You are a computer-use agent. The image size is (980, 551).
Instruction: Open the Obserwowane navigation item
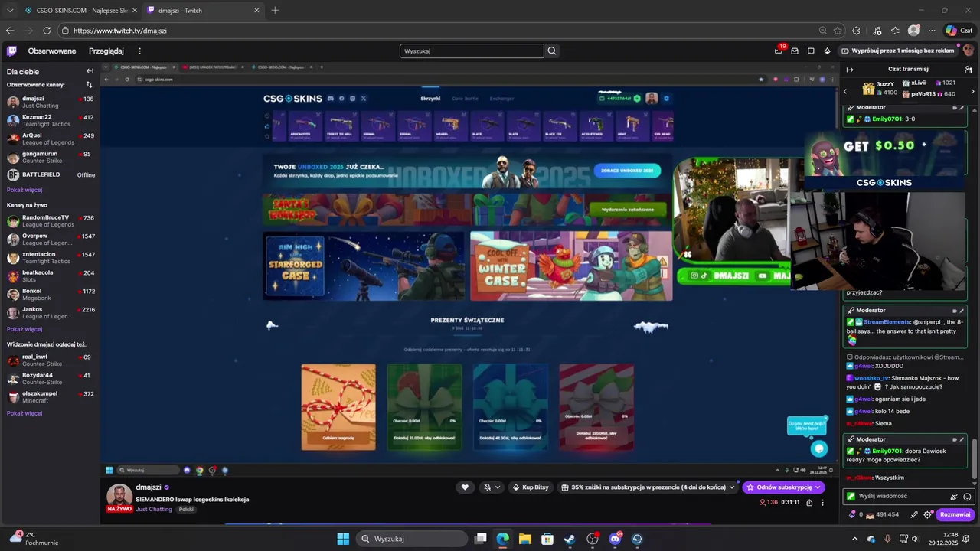pos(52,51)
